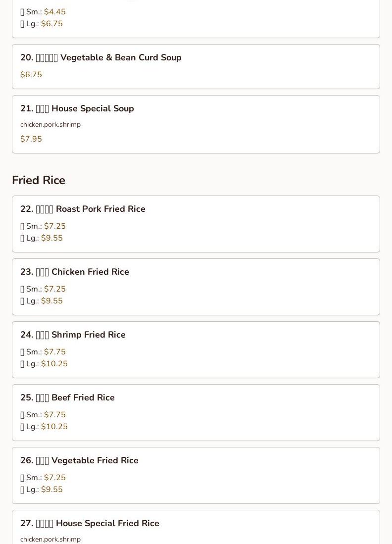Choose small Beef Fried Rice option
The image size is (392, 544).
[43, 415]
